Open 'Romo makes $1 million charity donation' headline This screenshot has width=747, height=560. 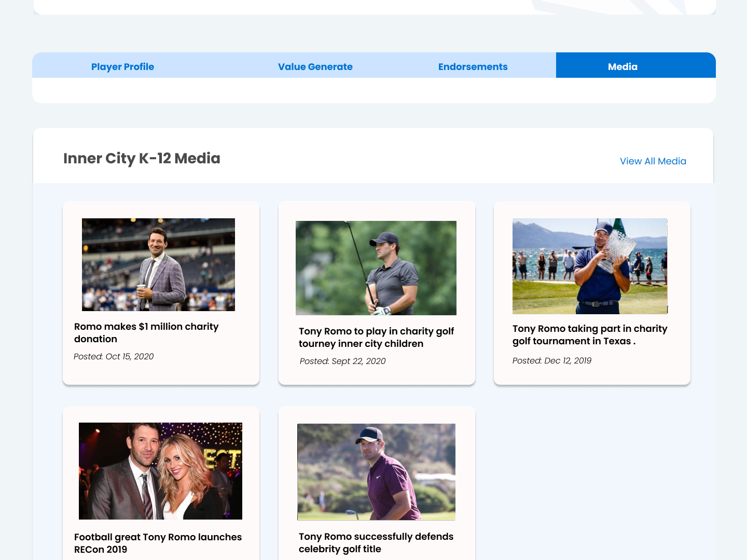pyautogui.click(x=146, y=333)
